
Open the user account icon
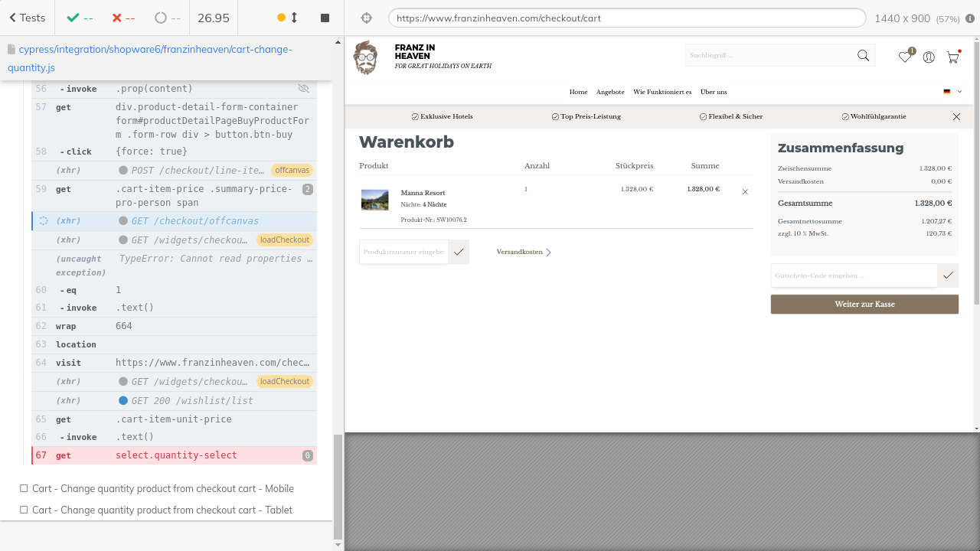click(x=929, y=57)
